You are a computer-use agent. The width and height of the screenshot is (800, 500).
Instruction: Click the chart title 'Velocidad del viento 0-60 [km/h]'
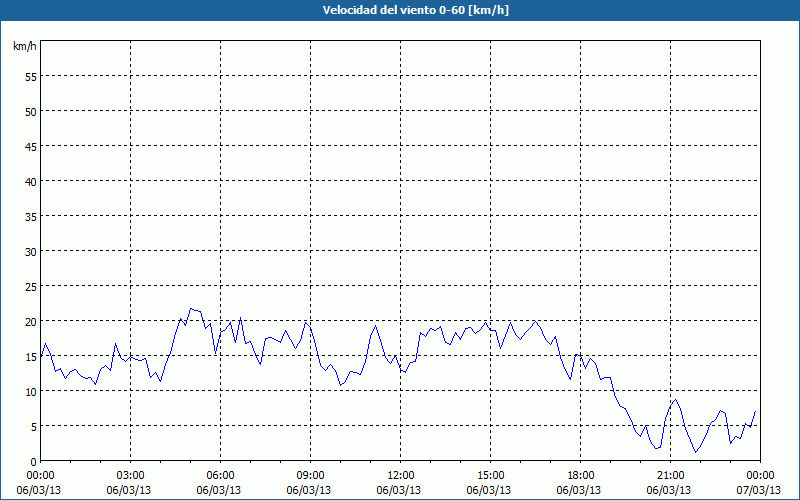(415, 10)
